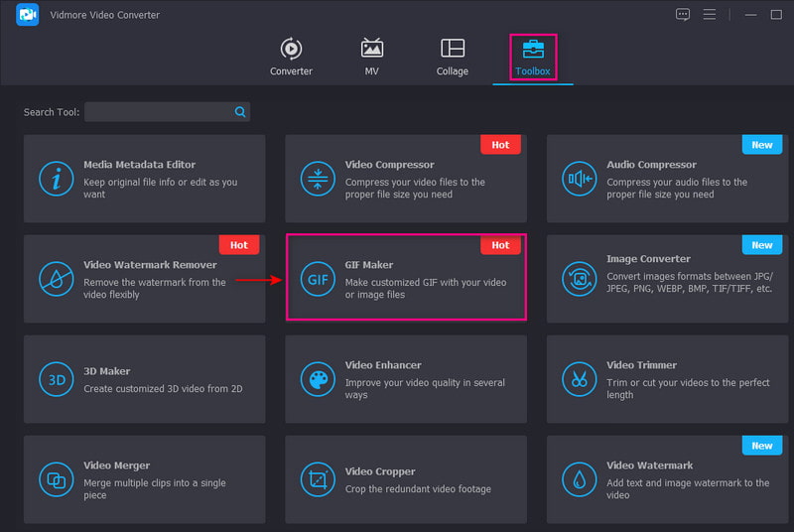Click the Search Tool input field

(x=159, y=112)
